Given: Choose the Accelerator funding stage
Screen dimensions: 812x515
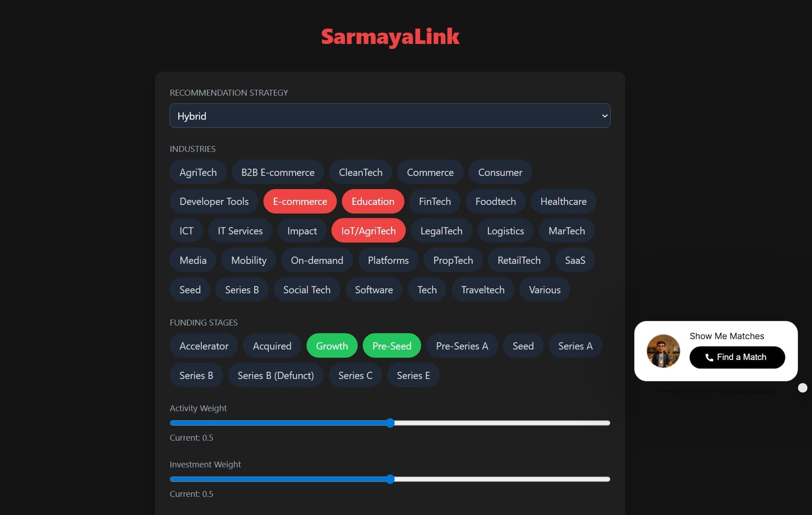Looking at the screenshot, I should tap(204, 346).
